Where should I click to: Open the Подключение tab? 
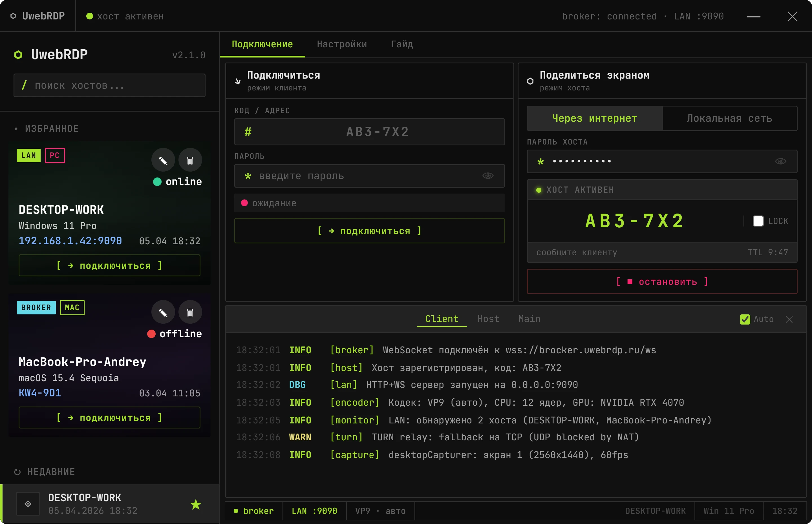pos(262,45)
